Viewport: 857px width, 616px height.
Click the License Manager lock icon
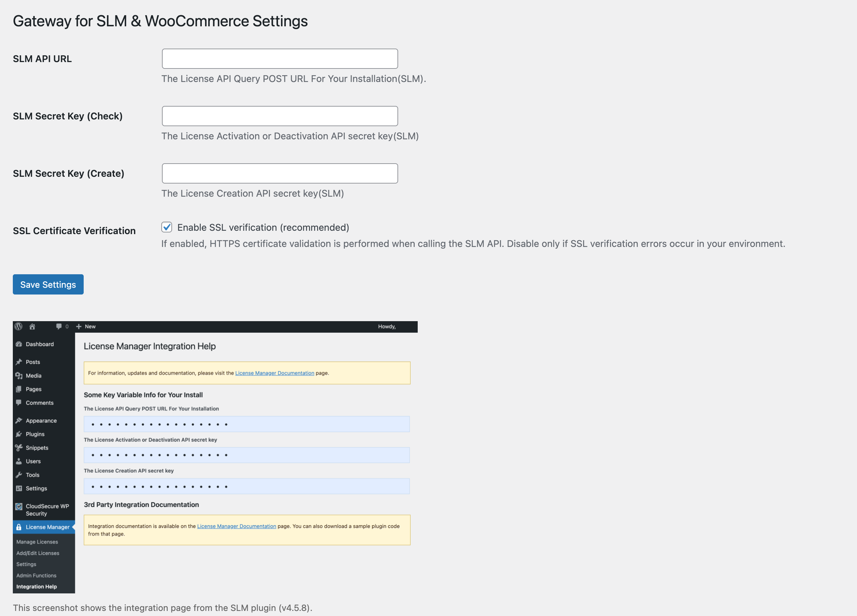click(x=19, y=527)
